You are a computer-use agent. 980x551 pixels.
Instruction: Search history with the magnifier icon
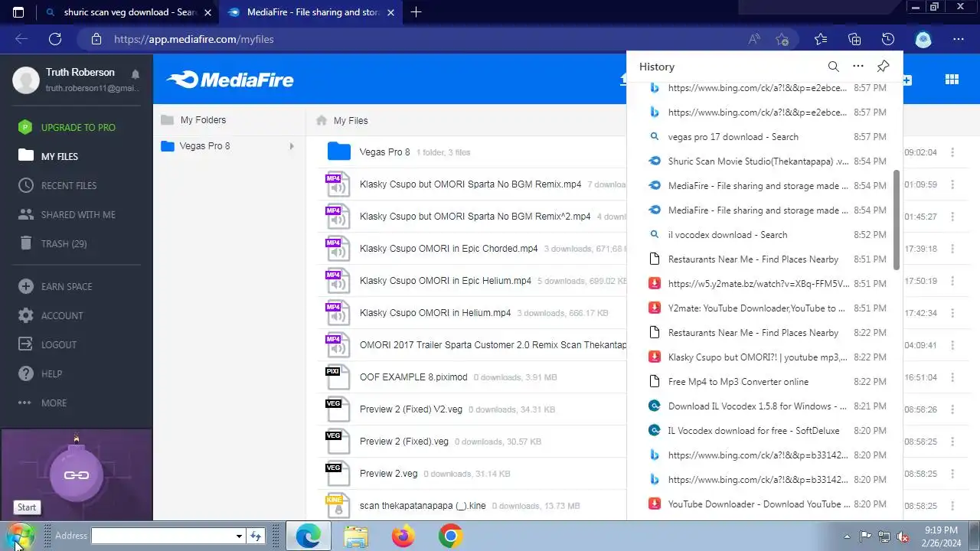pos(834,67)
